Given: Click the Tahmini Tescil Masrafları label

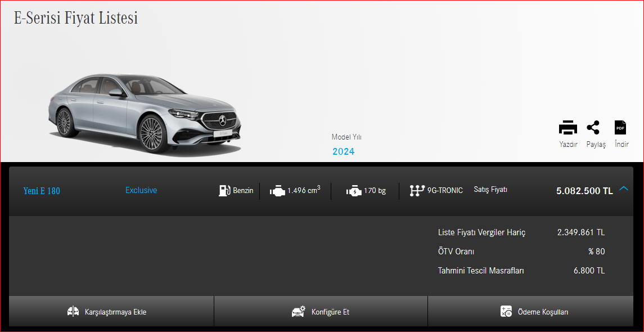Looking at the screenshot, I should pos(481,271).
